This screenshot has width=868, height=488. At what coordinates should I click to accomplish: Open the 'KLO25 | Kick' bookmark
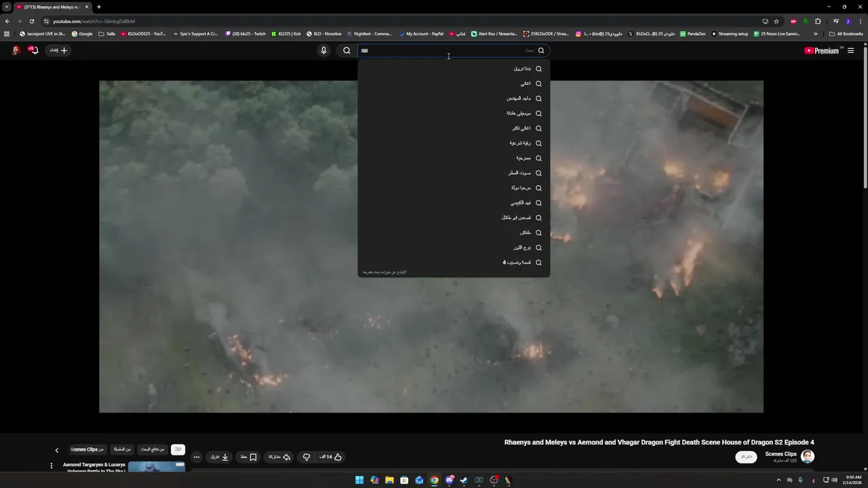pos(285,34)
